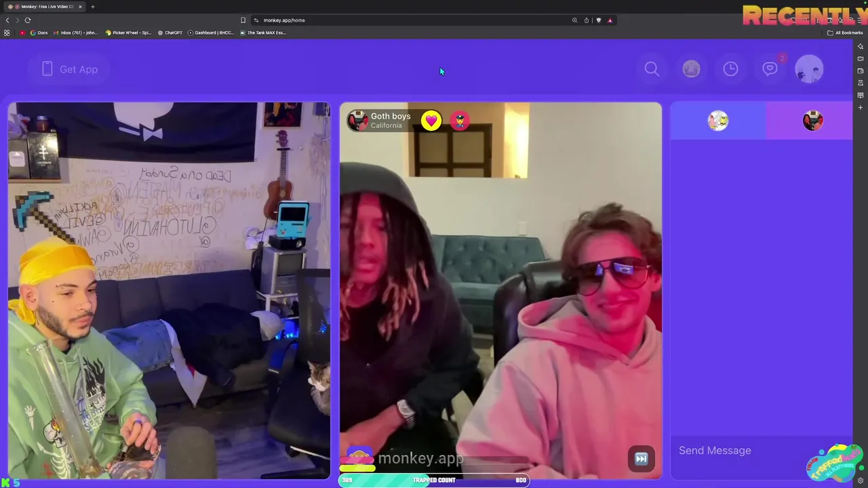Open the Inbox (751) bookmark
This screenshot has width=868, height=488.
[x=76, y=33]
